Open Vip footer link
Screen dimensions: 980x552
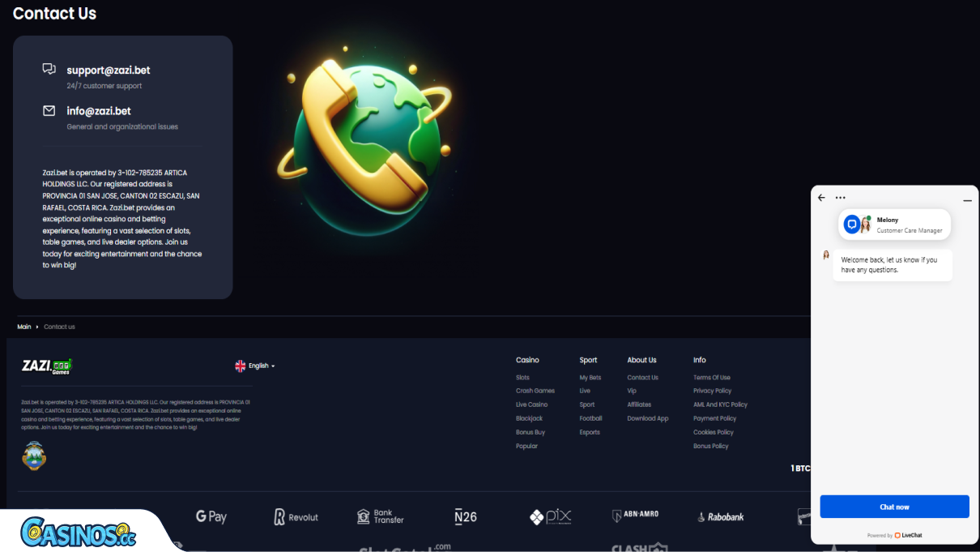(632, 391)
